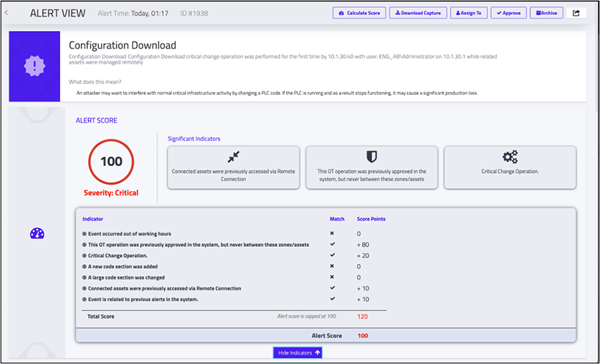Click the X match mark for working hours
This screenshot has width=600, height=364.
coord(332,233)
